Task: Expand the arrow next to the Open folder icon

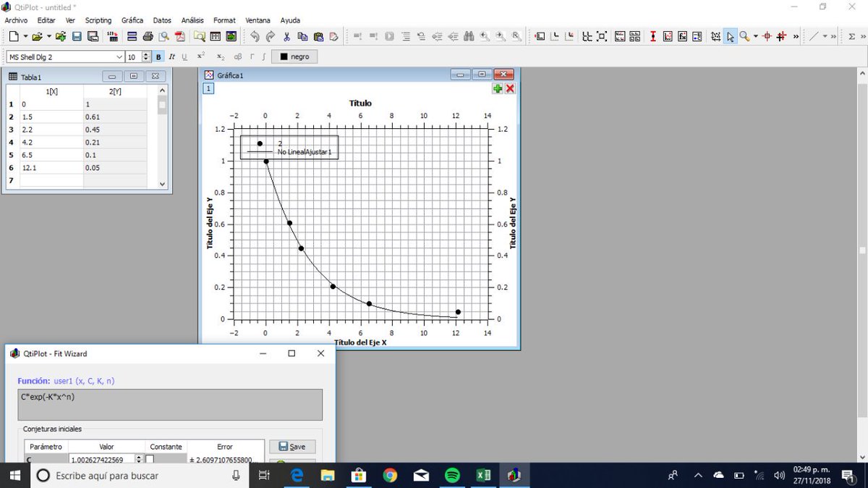Action: [x=48, y=36]
